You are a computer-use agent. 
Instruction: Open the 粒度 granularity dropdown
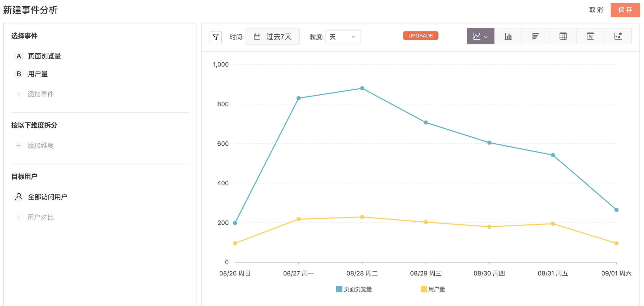343,37
